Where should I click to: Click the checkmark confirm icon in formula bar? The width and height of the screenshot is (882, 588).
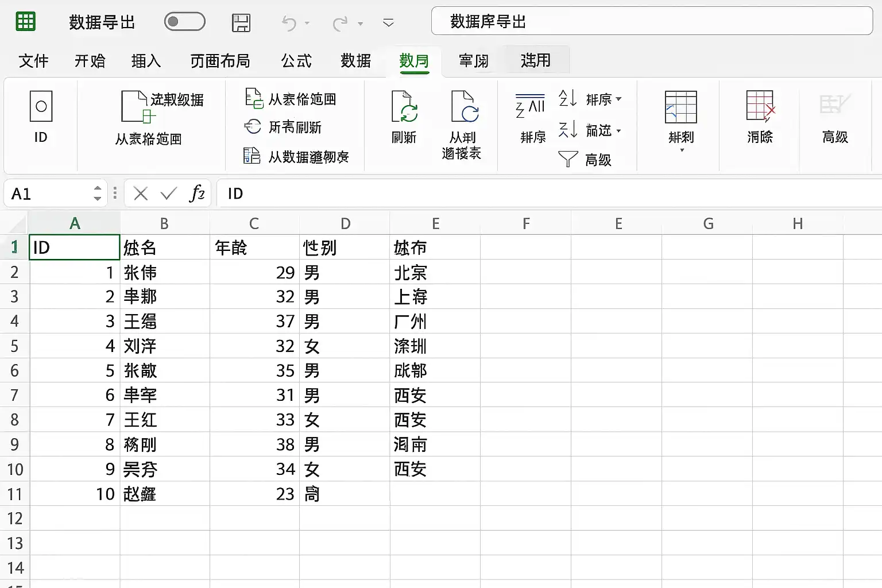168,194
